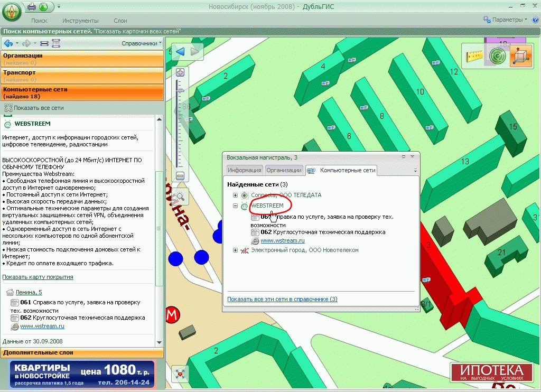Click network icon on red building 3
Image resolution: width=541 pixels, height=392 pixels.
pos(426,279)
